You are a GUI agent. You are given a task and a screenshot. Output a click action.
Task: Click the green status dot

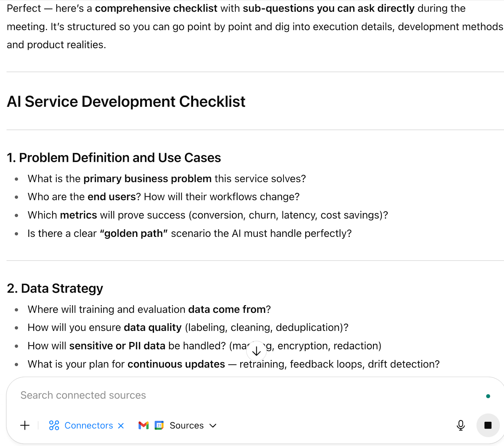[488, 396]
